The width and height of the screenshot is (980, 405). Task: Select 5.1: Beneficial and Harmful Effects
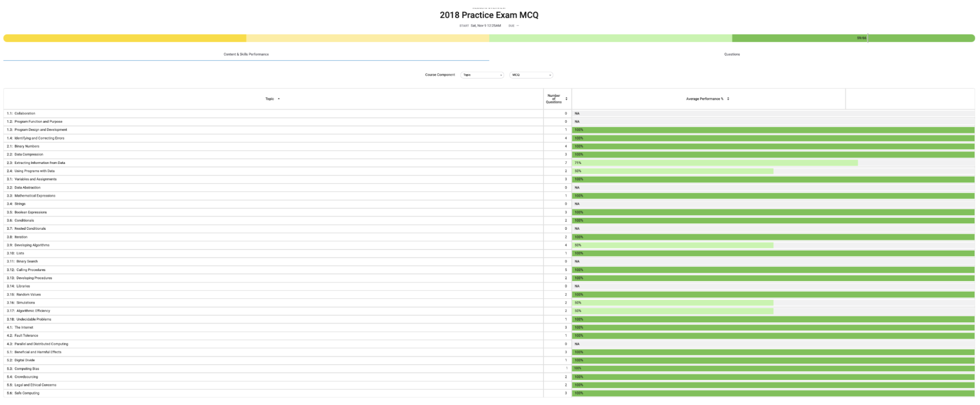coord(34,352)
